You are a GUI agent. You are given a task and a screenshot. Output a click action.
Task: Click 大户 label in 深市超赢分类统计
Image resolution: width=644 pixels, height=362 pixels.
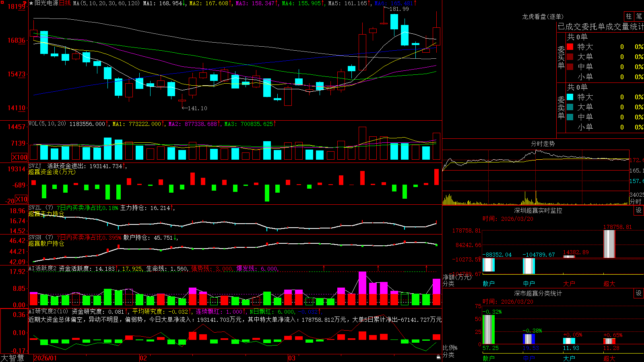click(569, 358)
